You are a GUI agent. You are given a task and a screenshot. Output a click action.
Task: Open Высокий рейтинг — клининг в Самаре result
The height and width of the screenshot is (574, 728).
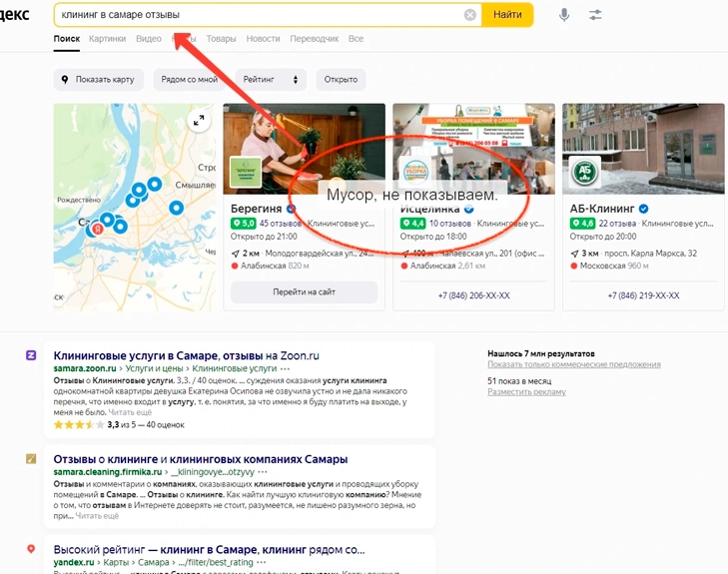pyautogui.click(x=209, y=550)
